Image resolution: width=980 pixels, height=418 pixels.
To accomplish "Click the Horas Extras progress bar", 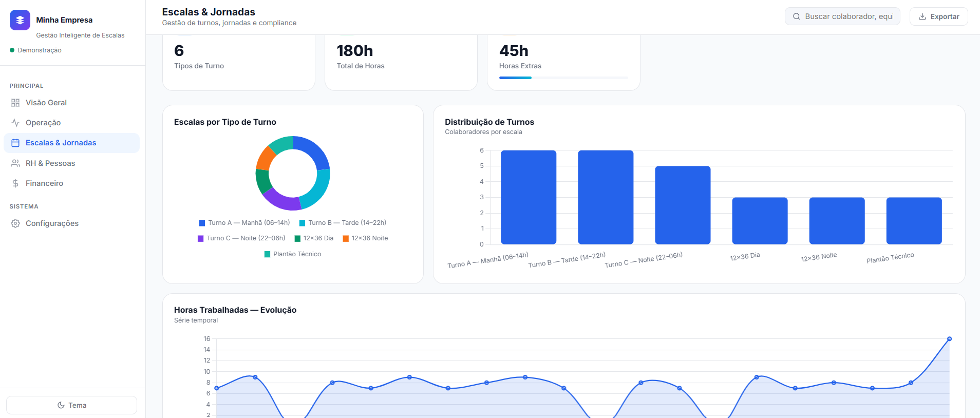I will (563, 78).
